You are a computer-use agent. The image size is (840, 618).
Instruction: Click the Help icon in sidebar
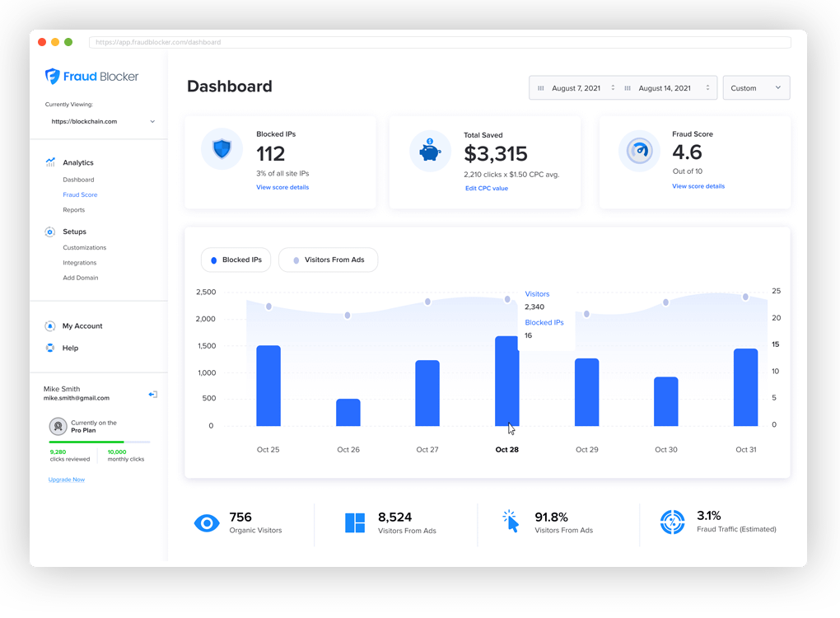(49, 348)
